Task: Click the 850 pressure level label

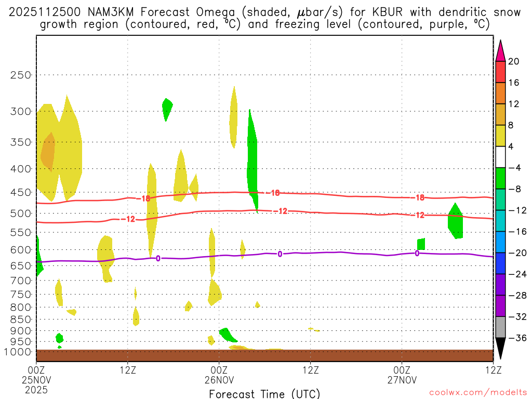Action: (21, 320)
